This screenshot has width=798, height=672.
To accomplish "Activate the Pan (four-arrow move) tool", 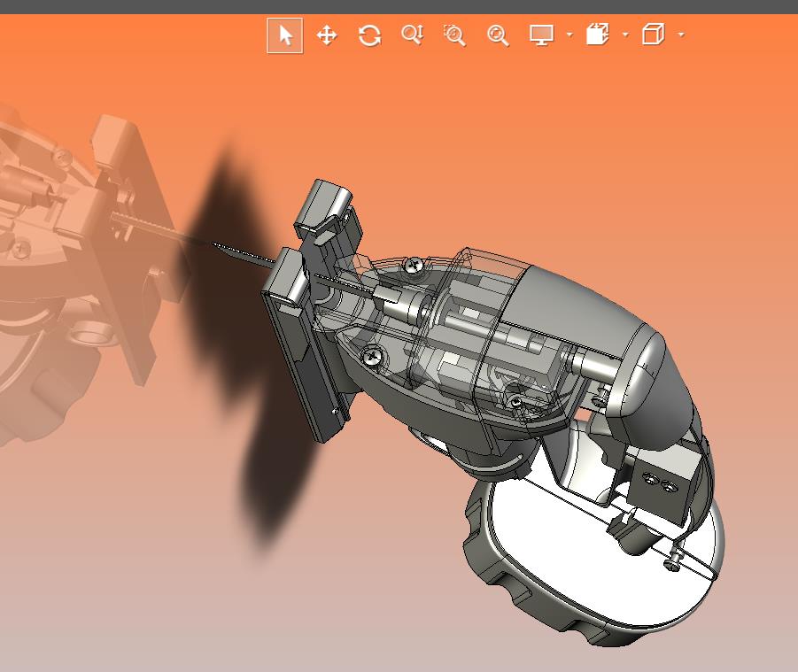I will pos(327,35).
